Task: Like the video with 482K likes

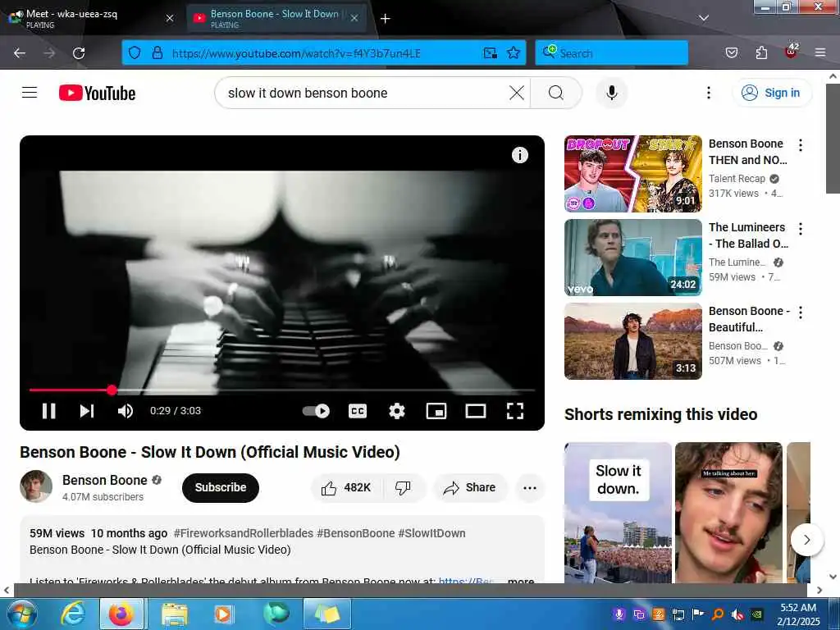Action: pos(346,487)
